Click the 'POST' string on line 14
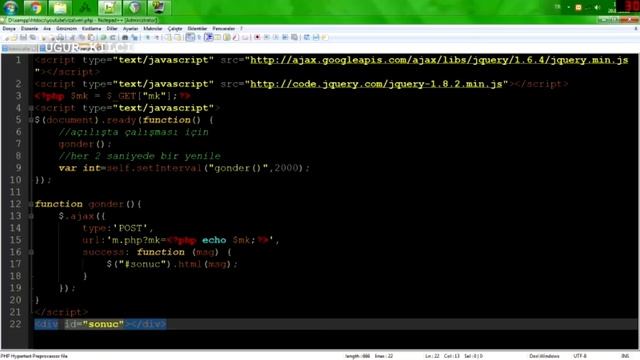 click(x=130, y=228)
